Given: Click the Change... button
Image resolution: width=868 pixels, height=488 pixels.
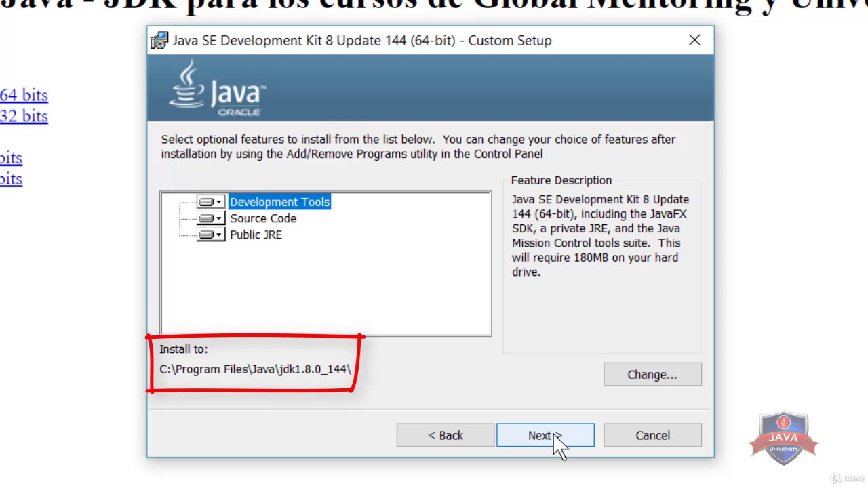Looking at the screenshot, I should click(652, 375).
